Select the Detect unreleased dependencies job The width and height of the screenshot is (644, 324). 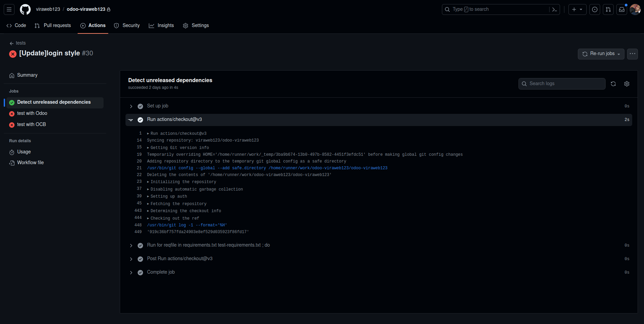[55, 102]
